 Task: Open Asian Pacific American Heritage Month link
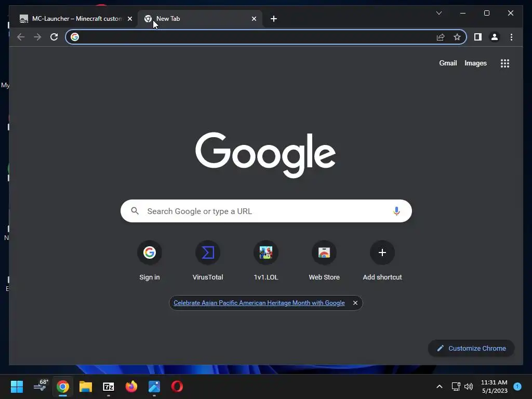click(x=259, y=303)
